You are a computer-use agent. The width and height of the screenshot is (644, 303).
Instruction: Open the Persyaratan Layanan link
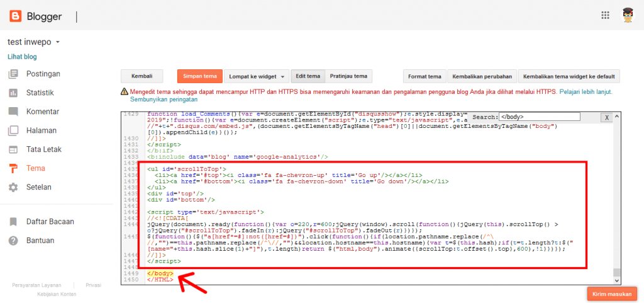pyautogui.click(x=36, y=285)
